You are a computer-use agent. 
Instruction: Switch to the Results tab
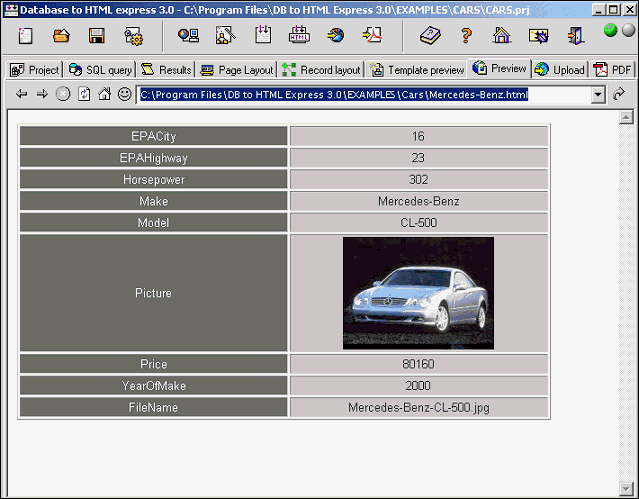pos(166,70)
